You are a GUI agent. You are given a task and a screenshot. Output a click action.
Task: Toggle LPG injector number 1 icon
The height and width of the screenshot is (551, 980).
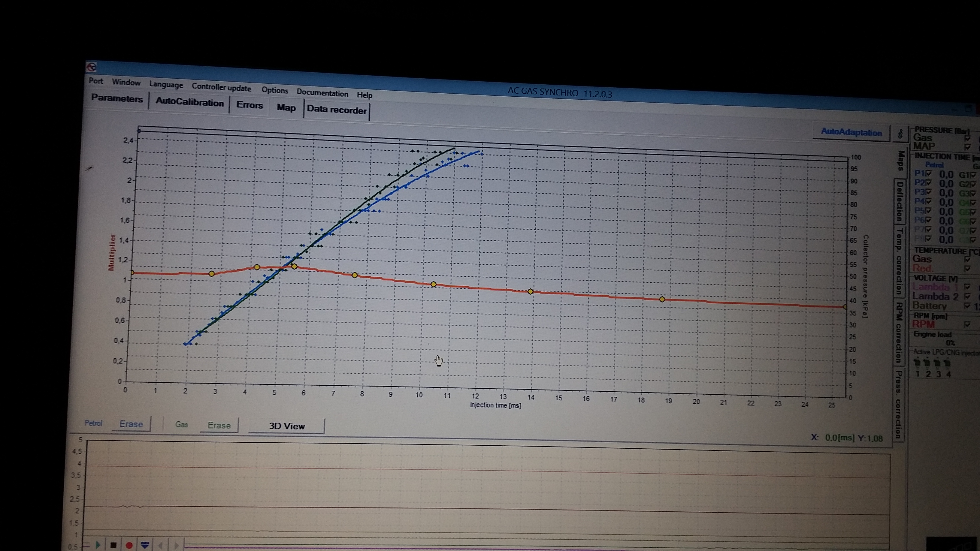tap(917, 363)
